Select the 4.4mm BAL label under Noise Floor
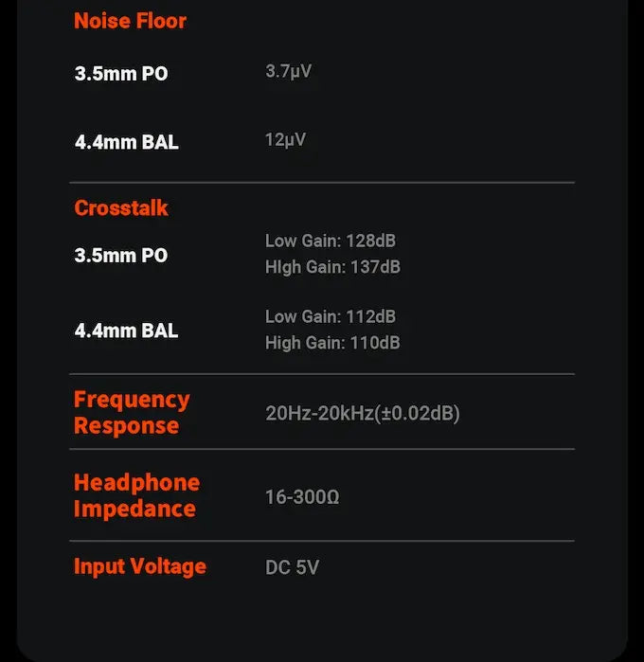 (x=126, y=142)
